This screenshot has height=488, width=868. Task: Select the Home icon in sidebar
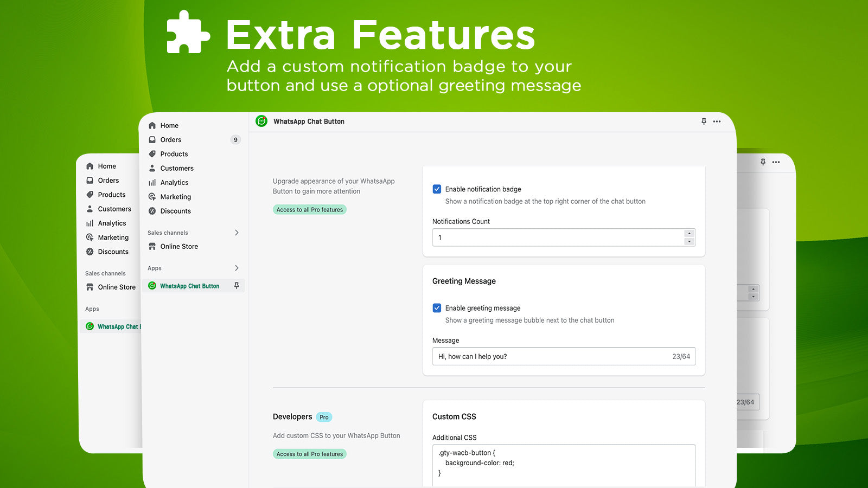152,125
